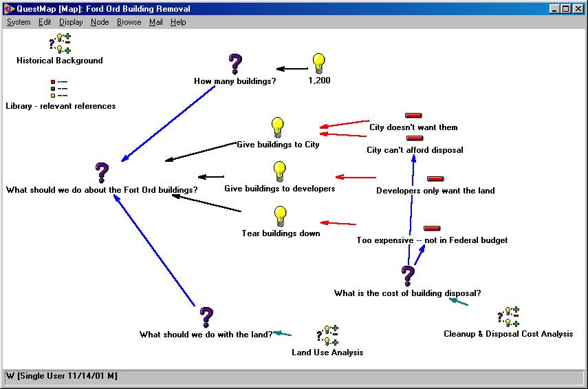Select the red minus above 'City doesn't want them'

point(413,116)
